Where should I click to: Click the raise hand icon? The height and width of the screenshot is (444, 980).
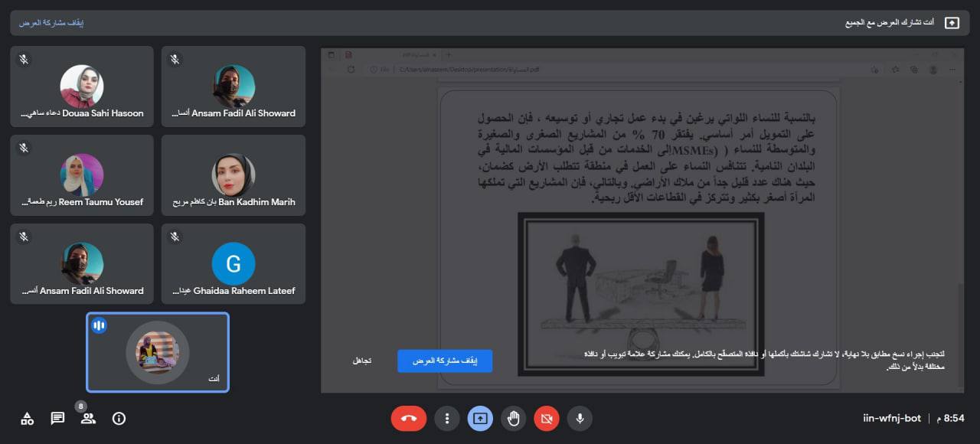pyautogui.click(x=513, y=419)
